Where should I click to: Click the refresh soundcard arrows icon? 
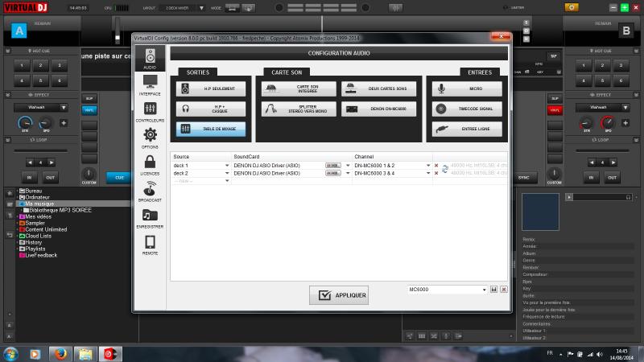[445, 169]
